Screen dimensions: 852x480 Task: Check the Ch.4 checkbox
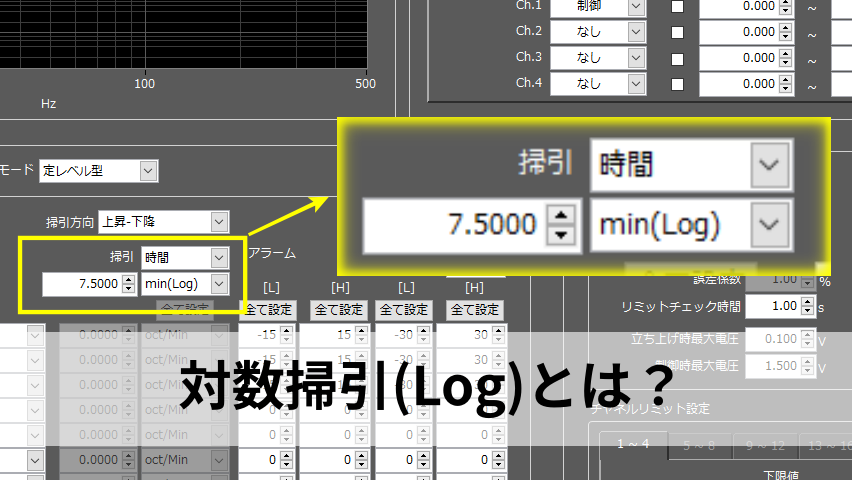677,84
